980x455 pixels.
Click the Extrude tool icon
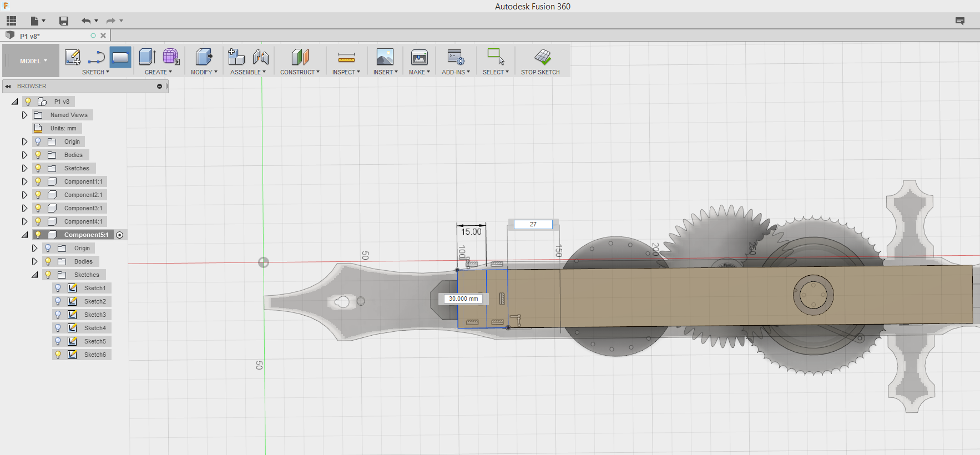(x=147, y=57)
